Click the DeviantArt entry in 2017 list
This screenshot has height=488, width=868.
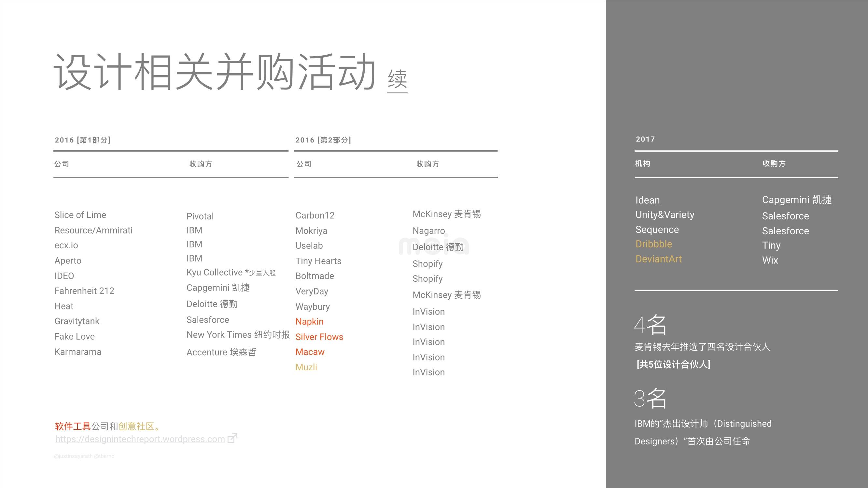pyautogui.click(x=658, y=259)
